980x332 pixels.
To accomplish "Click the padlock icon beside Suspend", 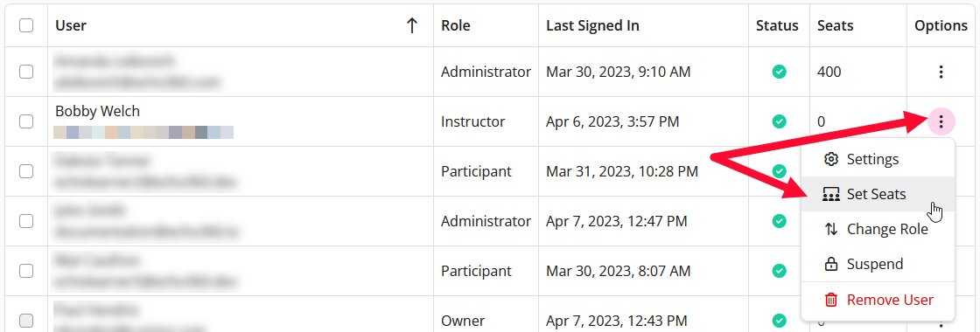I will [x=830, y=264].
